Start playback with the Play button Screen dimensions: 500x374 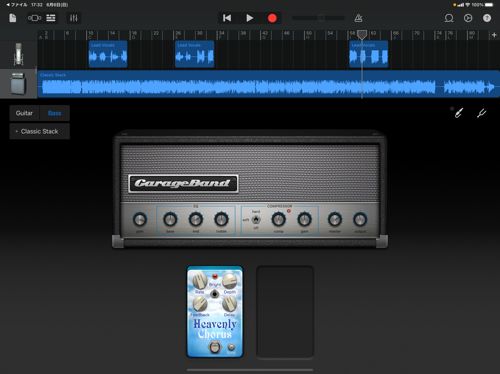[249, 18]
